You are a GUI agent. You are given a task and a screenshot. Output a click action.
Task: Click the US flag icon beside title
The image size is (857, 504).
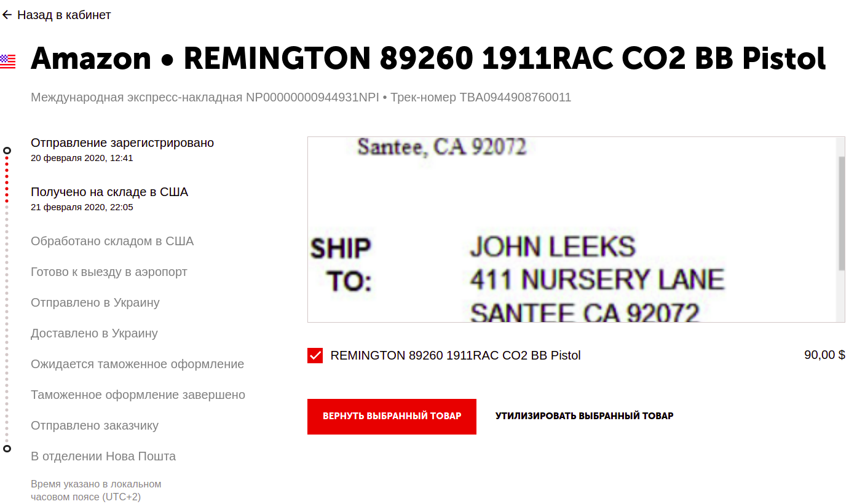[x=7, y=61]
